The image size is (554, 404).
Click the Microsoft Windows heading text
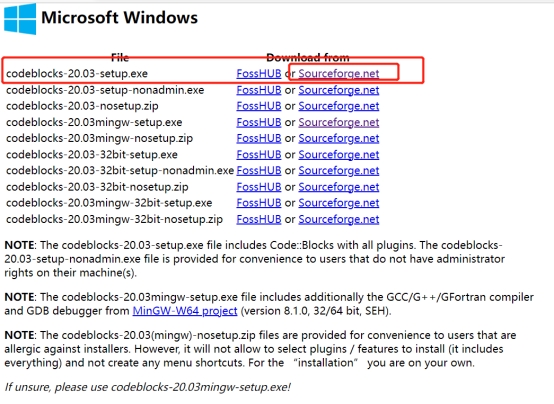(119, 18)
